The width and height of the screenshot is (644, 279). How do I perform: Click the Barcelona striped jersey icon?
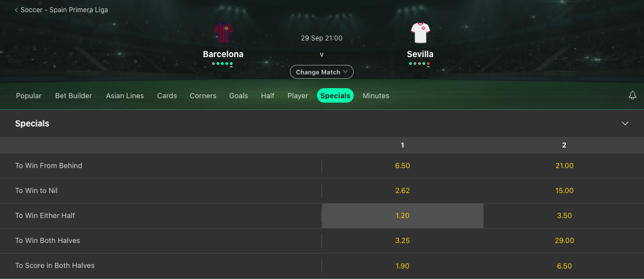pyautogui.click(x=223, y=33)
